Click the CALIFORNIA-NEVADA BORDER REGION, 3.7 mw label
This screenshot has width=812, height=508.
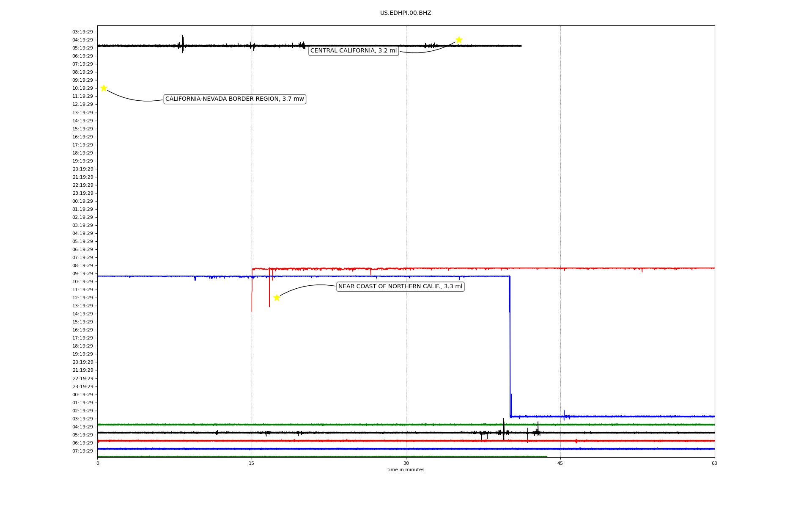[x=235, y=99]
